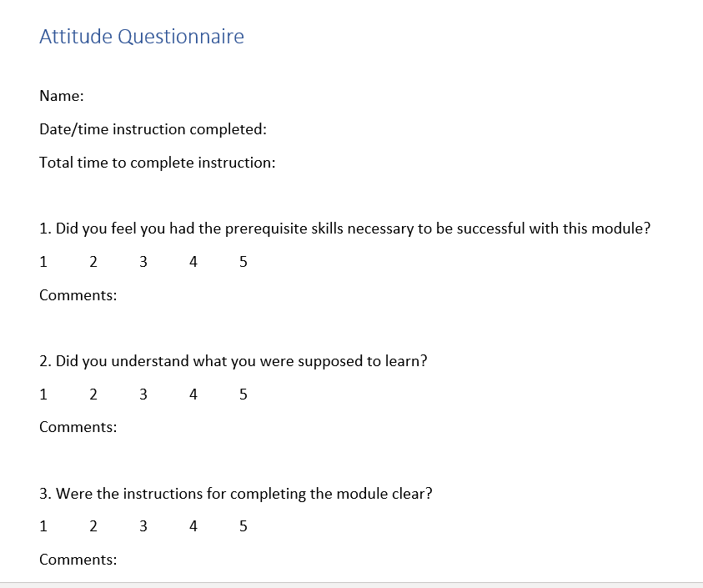Select rating 1 under the prerequisite skills question
This screenshot has height=588, width=703.
point(43,262)
